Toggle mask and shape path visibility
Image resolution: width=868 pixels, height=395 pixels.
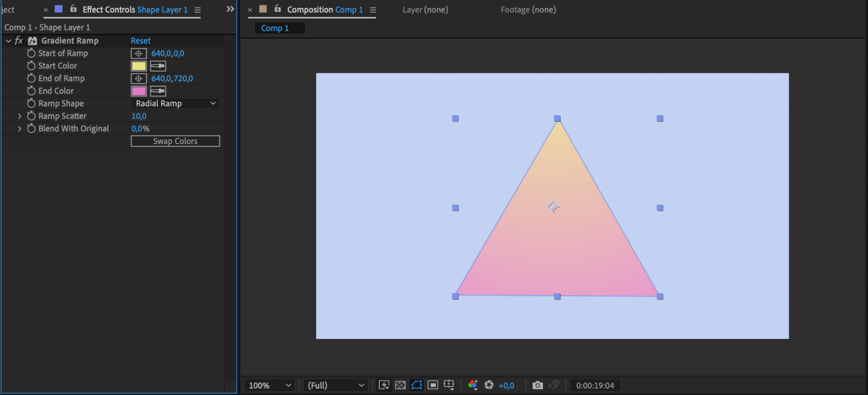[x=416, y=385]
